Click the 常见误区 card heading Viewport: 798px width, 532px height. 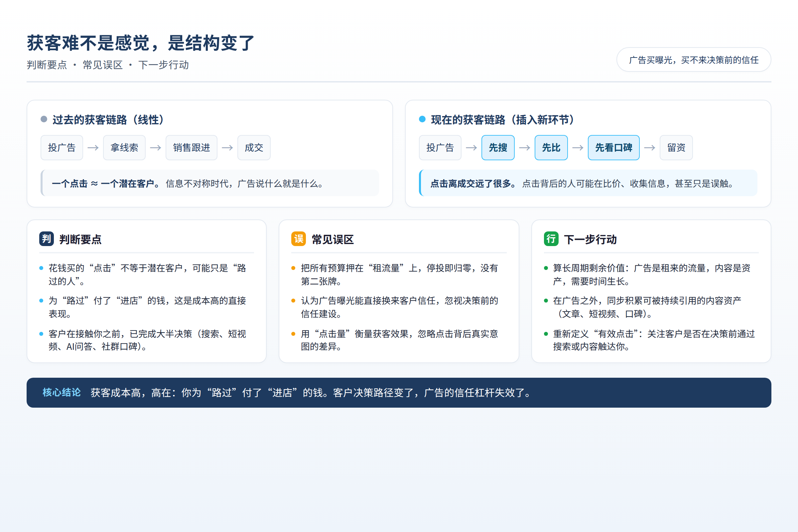(x=332, y=239)
